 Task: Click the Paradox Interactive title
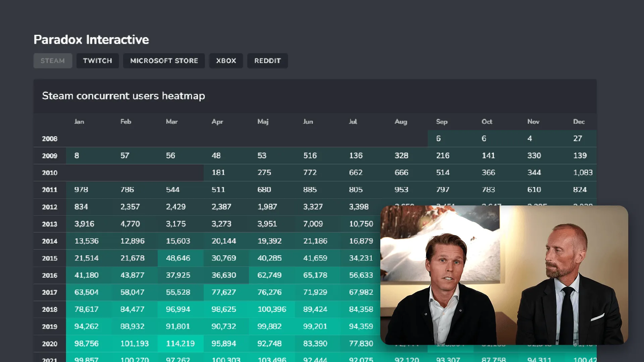click(x=91, y=40)
